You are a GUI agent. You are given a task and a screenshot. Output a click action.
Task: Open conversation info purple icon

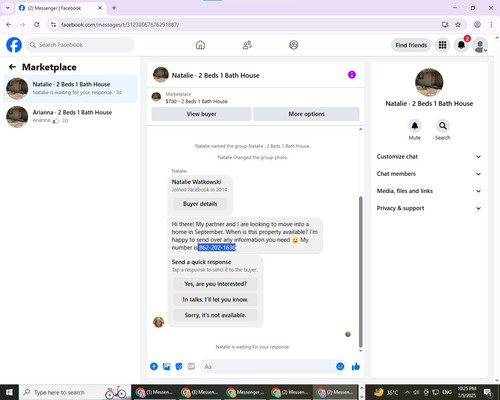352,75
